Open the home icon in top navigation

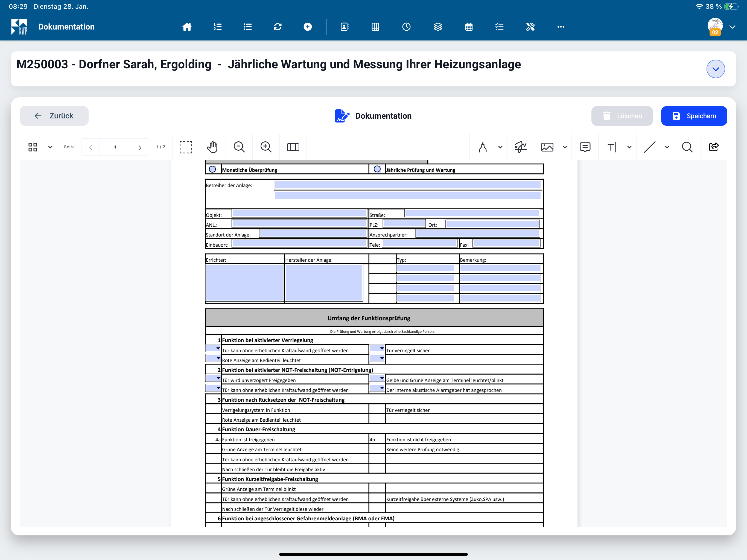click(187, 27)
